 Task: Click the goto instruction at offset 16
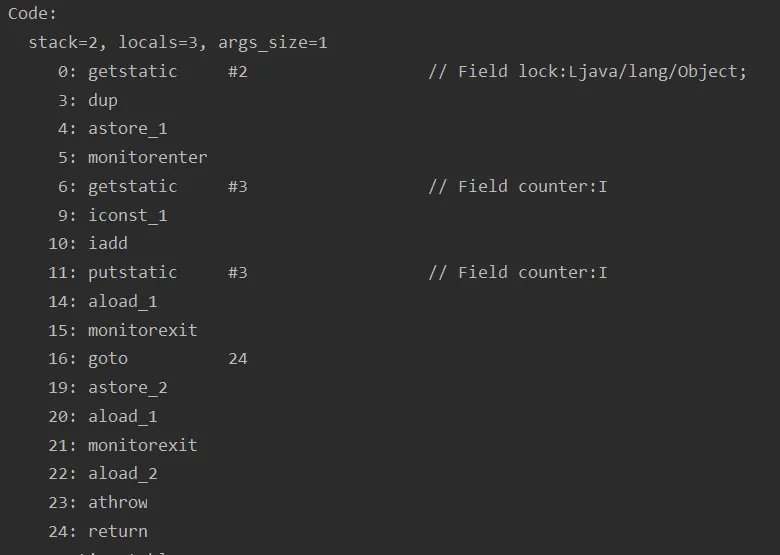click(x=108, y=358)
